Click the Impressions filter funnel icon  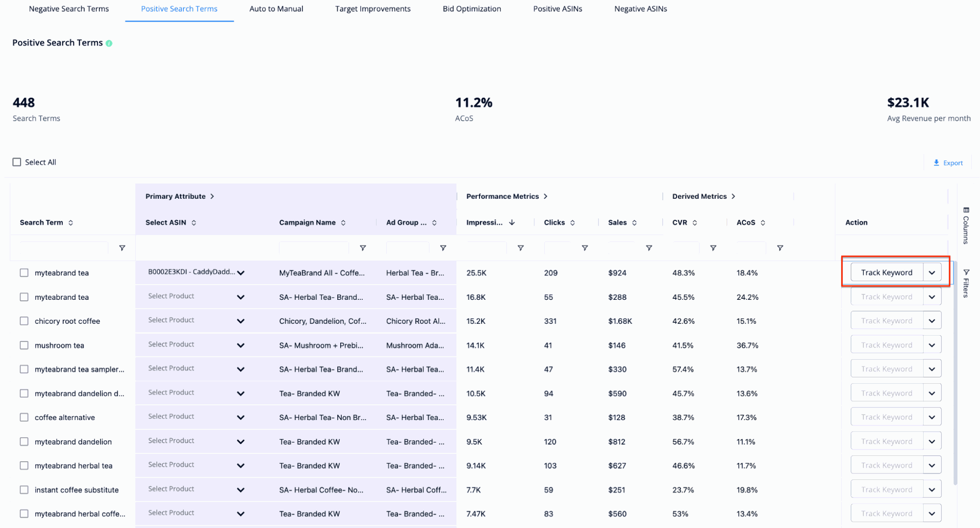pos(521,248)
